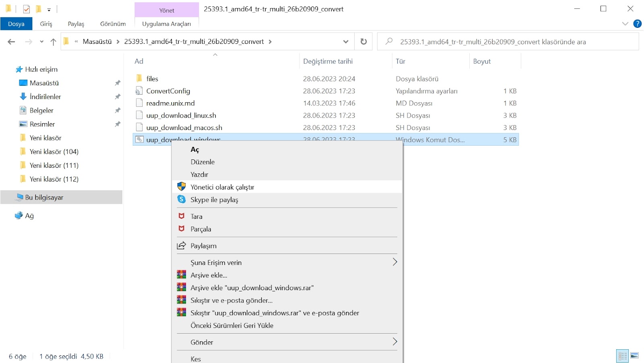Switch to the Görünüm ribbon tab
This screenshot has width=644, height=363.
[113, 24]
